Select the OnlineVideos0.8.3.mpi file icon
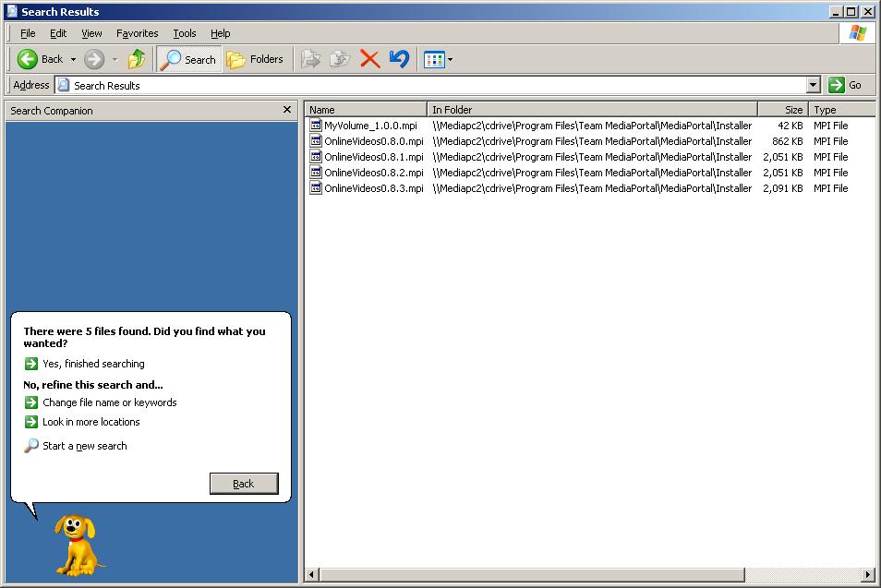Viewport: 881px width, 588px height. [316, 188]
